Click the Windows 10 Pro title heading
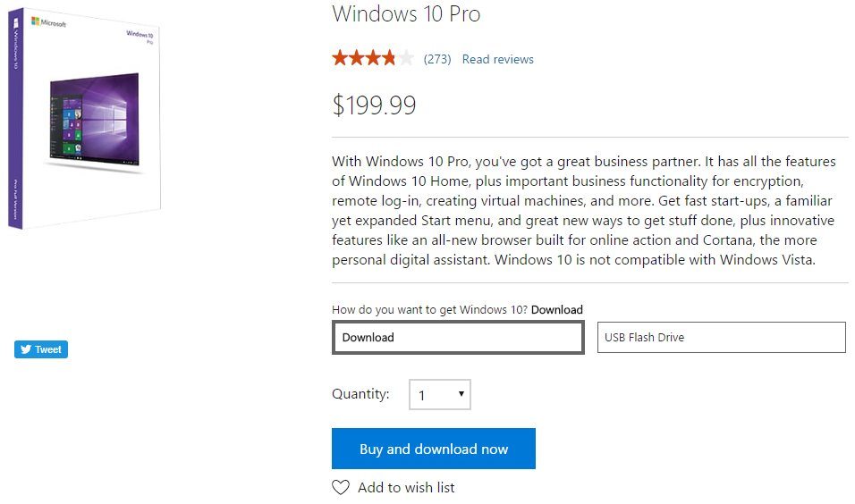The image size is (855, 504). click(406, 13)
